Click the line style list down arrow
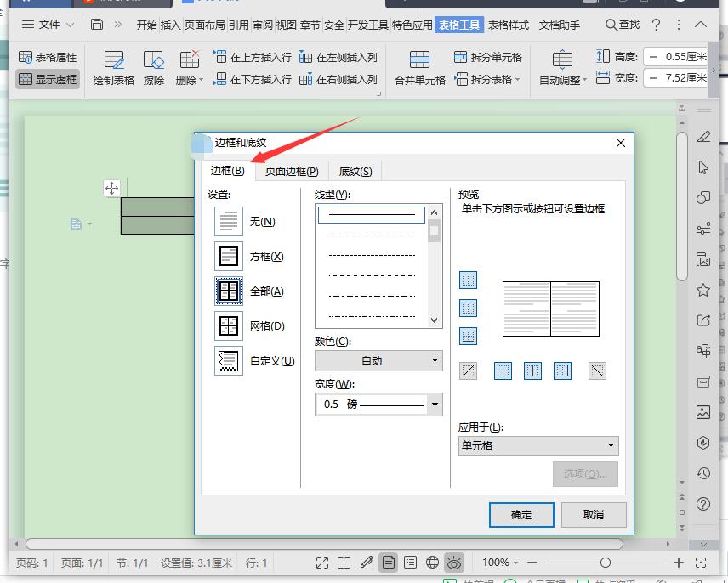 pyautogui.click(x=434, y=320)
